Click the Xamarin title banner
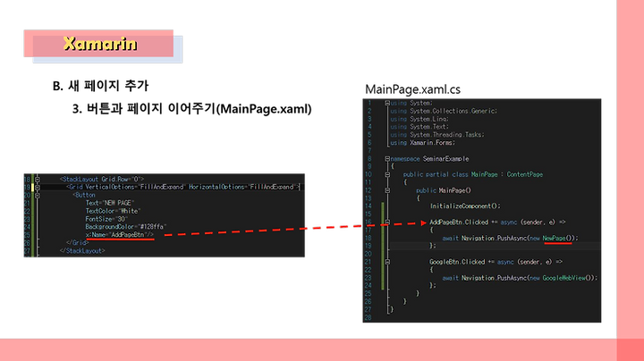 [x=98, y=44]
